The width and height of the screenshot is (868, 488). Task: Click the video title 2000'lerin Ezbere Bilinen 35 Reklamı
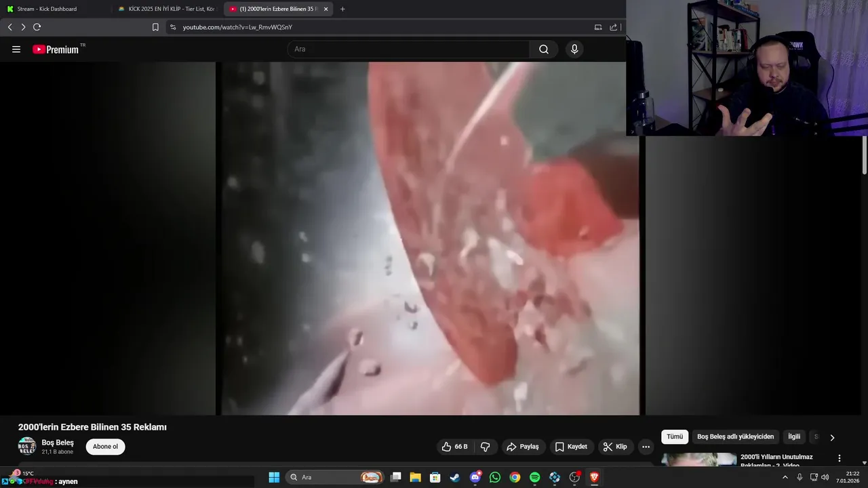[x=92, y=427]
